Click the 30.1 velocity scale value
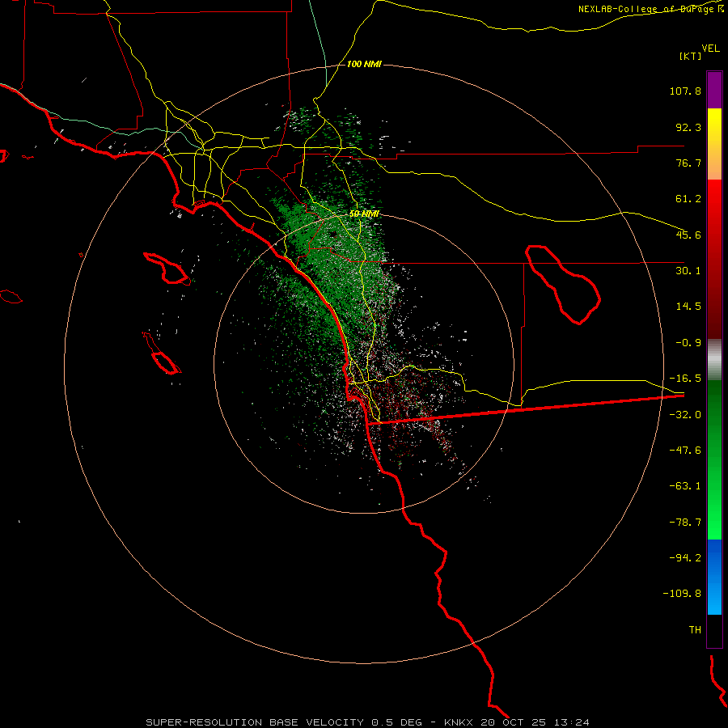 (688, 271)
